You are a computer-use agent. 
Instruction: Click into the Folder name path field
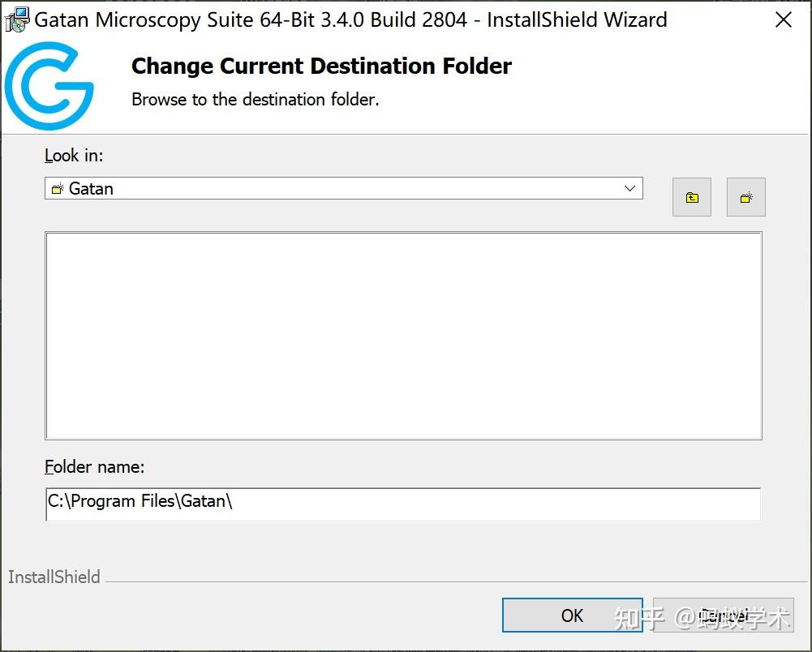[x=402, y=502]
